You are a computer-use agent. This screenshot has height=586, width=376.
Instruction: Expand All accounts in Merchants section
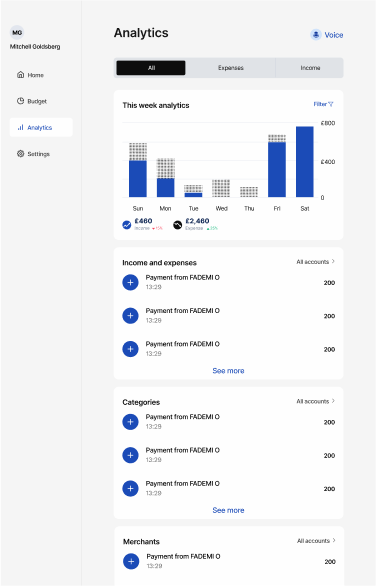316,540
